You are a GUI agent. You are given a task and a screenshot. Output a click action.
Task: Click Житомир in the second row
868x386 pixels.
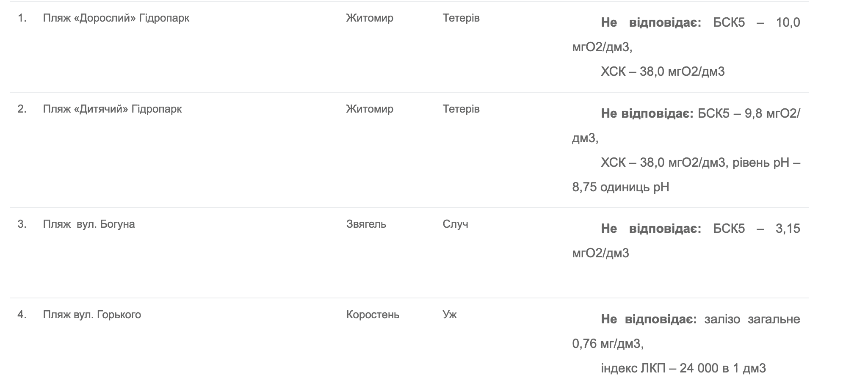(370, 109)
